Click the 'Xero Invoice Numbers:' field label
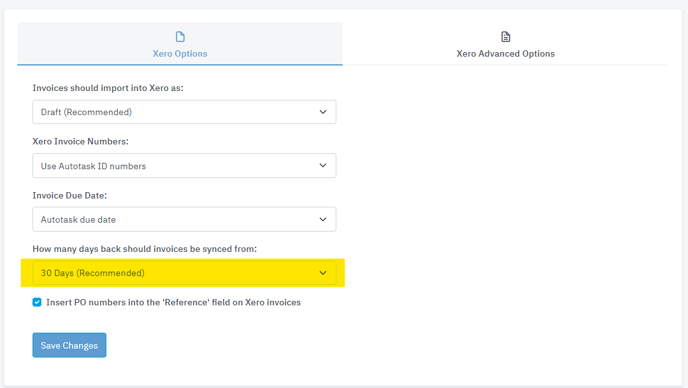688x388 pixels. coord(80,141)
